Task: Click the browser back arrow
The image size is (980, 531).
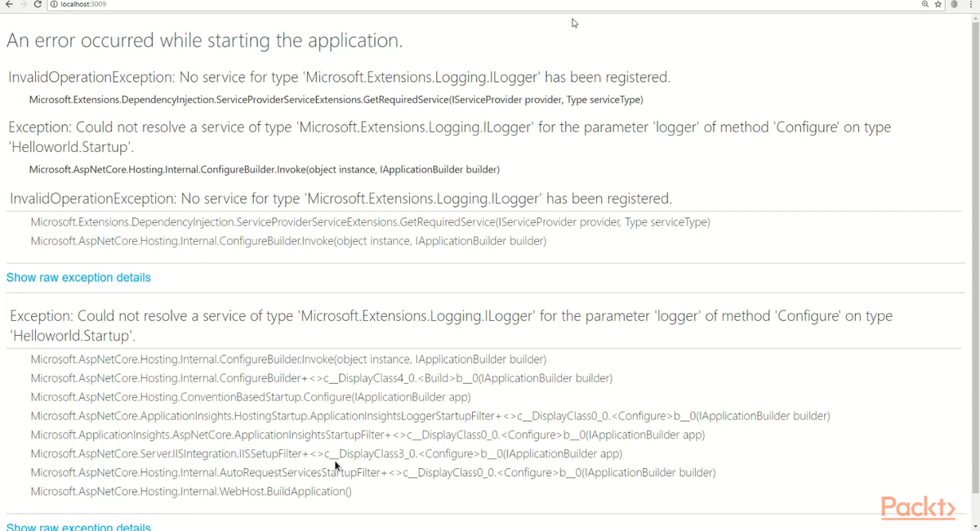Action: 8,5
